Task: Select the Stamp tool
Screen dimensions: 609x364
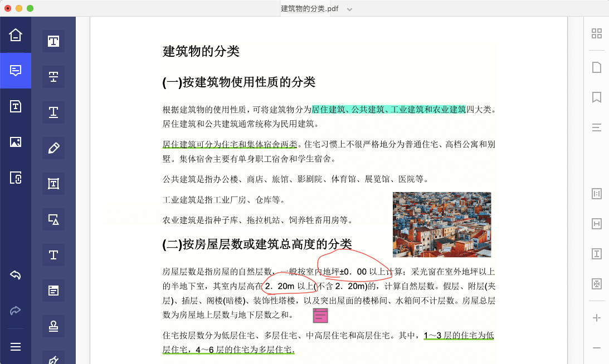Action: click(53, 326)
